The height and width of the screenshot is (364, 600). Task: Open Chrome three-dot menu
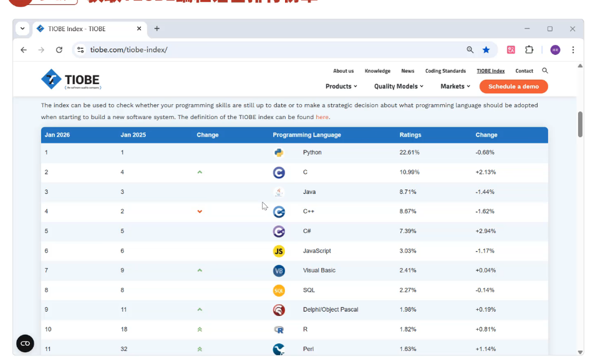click(x=573, y=50)
